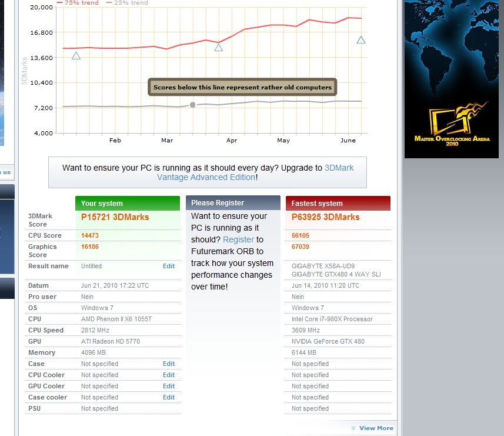Click the 75% trend legend entry
This screenshot has width=504, height=436.
point(78,2)
